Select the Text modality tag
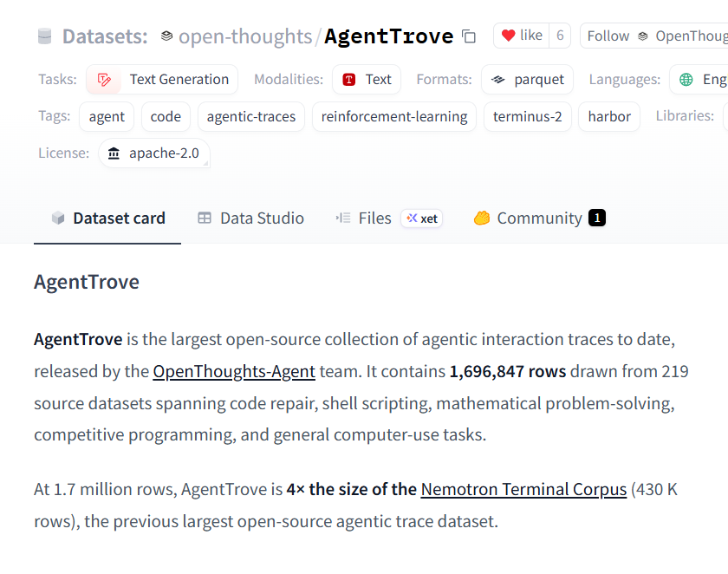The image size is (728, 574). 367,80
